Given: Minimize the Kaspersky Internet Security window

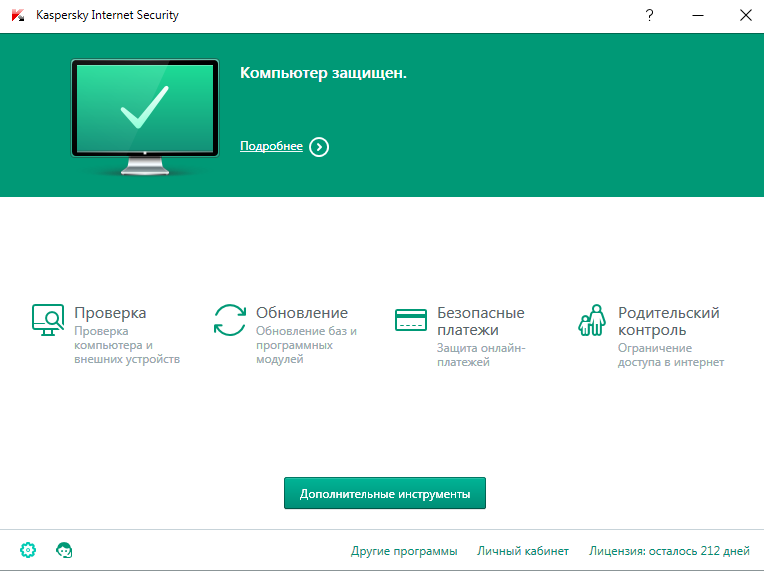Looking at the screenshot, I should point(698,15).
